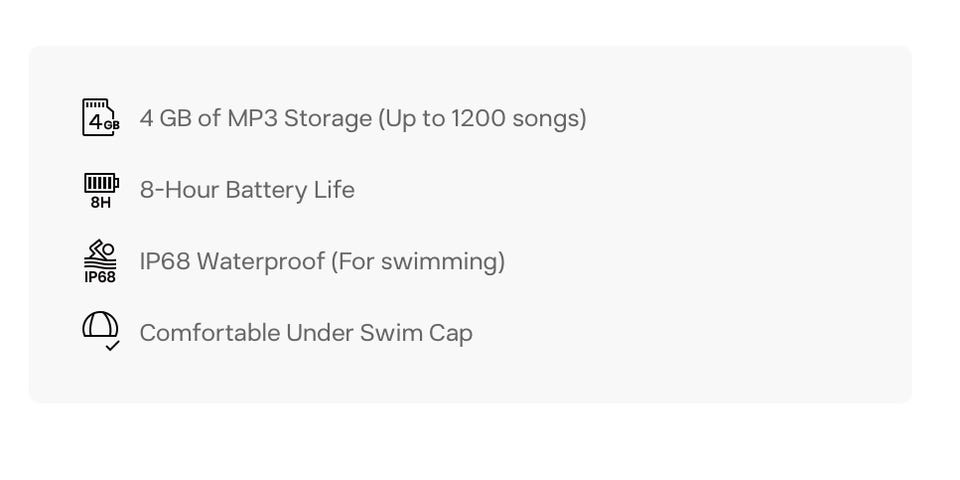Click the swimmer figure above the waves
The width and height of the screenshot is (960, 480).
(x=102, y=248)
